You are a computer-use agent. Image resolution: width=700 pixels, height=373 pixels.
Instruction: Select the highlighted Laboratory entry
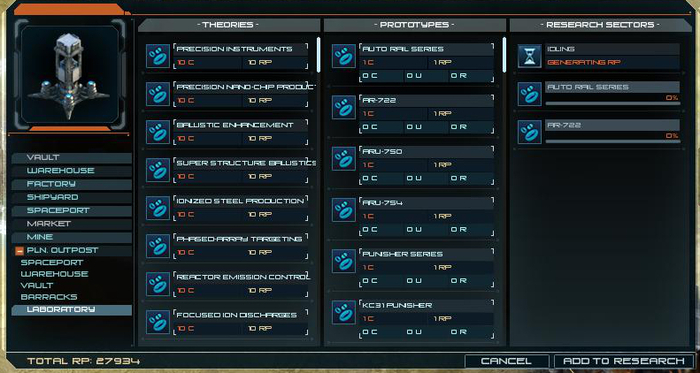click(72, 310)
